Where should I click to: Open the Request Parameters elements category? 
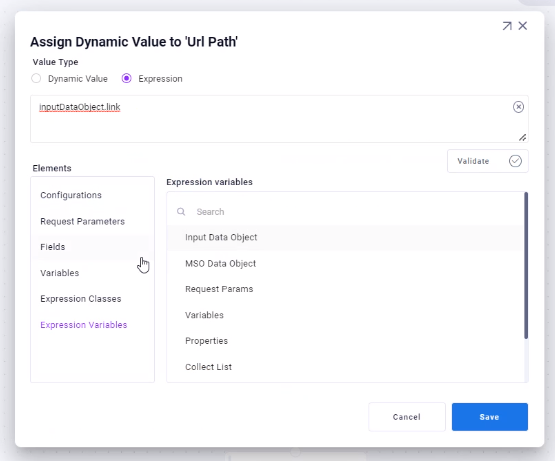point(82,221)
